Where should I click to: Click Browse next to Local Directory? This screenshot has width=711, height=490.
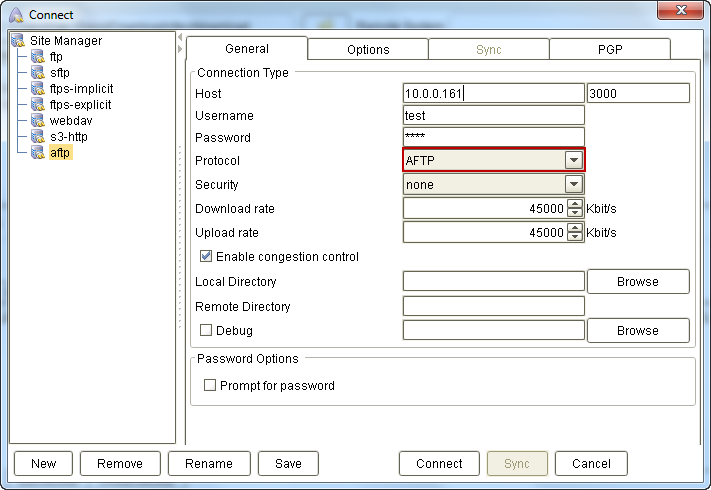[637, 282]
